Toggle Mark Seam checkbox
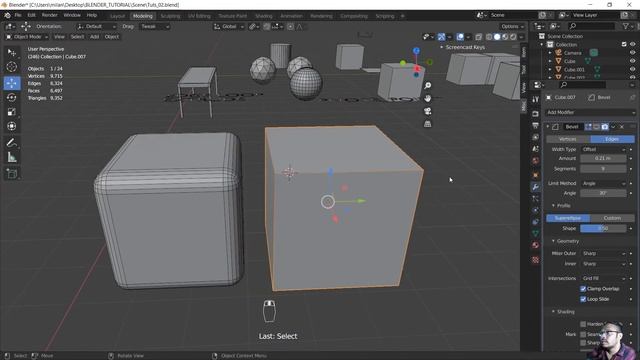This screenshot has height=360, width=640. 583,334
